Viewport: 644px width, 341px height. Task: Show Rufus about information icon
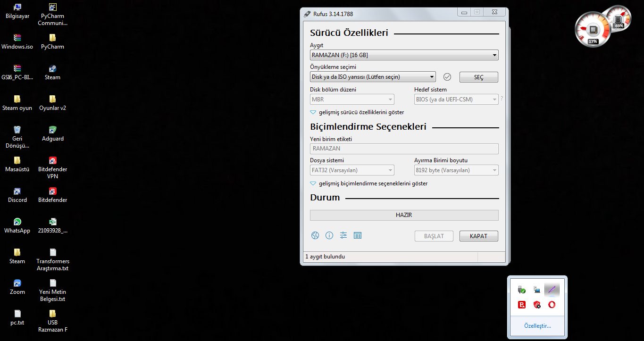point(329,235)
